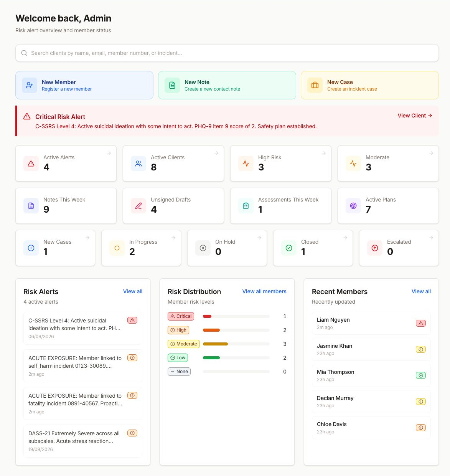Screen dimensions: 450x476
Task: Select the Low risk level tag
Action: (x=178, y=358)
